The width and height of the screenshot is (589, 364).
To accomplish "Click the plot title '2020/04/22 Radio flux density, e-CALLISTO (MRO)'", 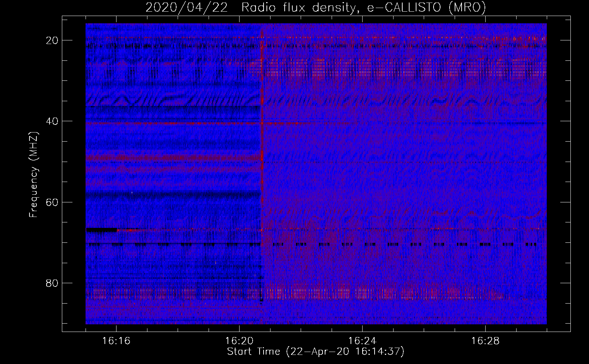I will (x=316, y=8).
